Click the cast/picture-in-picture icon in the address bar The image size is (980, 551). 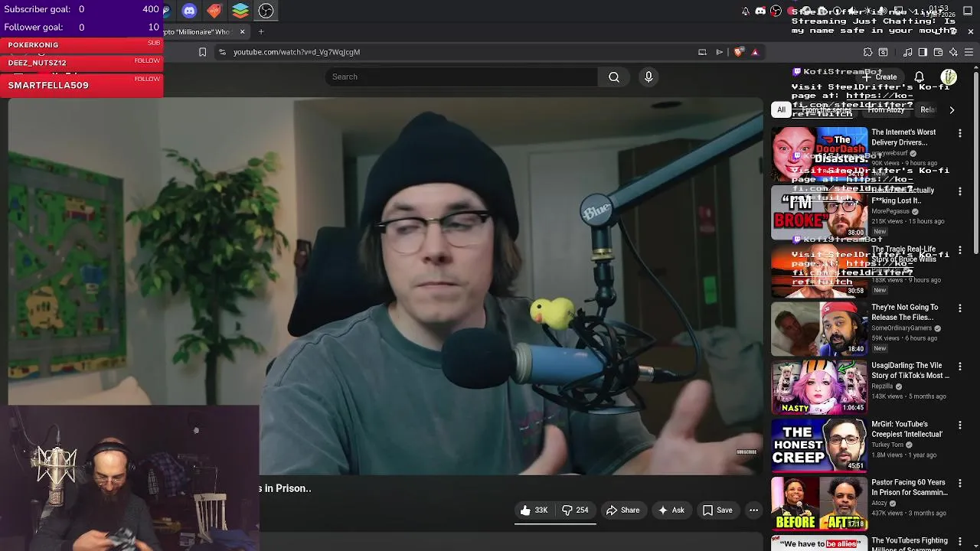(702, 52)
